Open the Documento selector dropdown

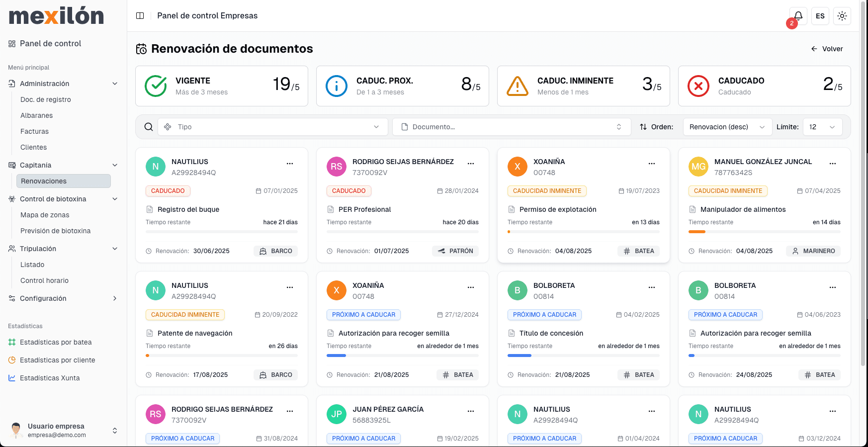[x=512, y=127]
